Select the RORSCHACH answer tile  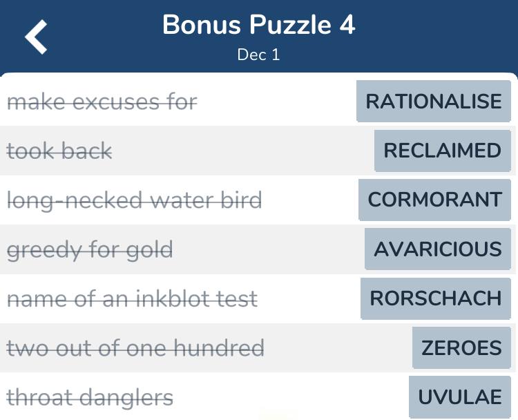tap(435, 298)
